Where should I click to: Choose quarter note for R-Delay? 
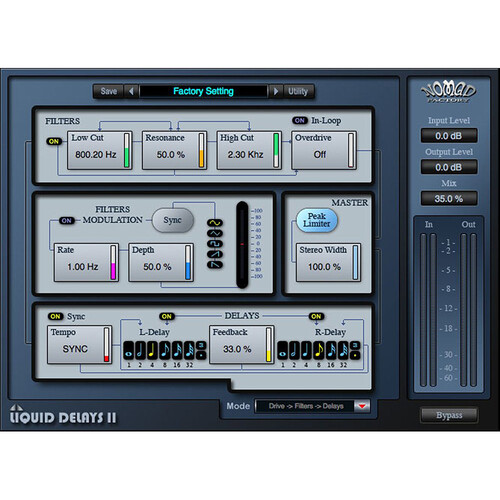point(306,350)
